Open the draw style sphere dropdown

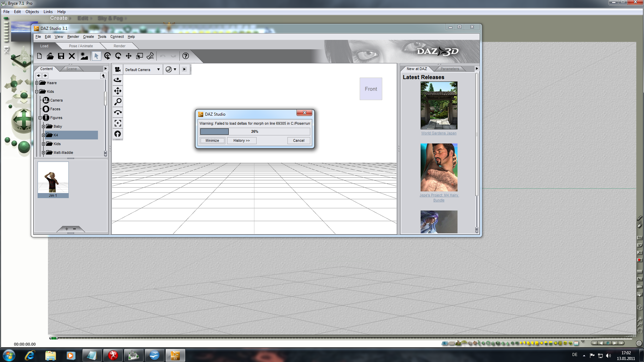pos(171,69)
